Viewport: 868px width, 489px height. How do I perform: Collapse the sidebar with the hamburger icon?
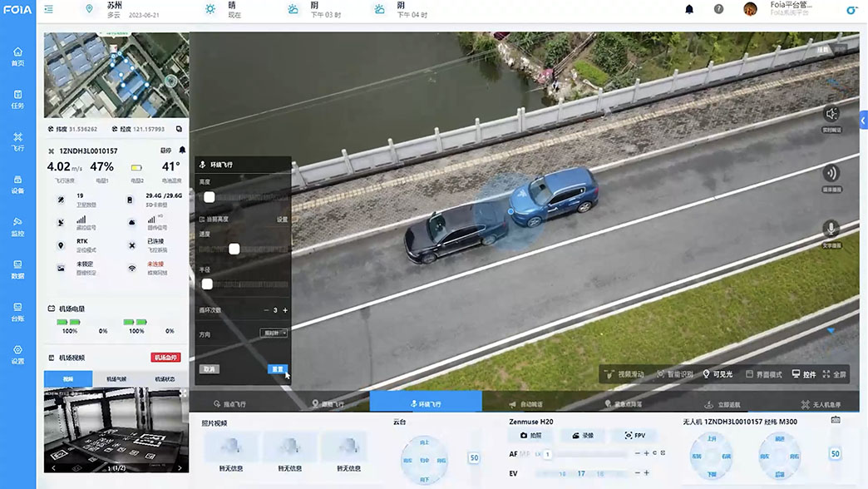tap(49, 9)
